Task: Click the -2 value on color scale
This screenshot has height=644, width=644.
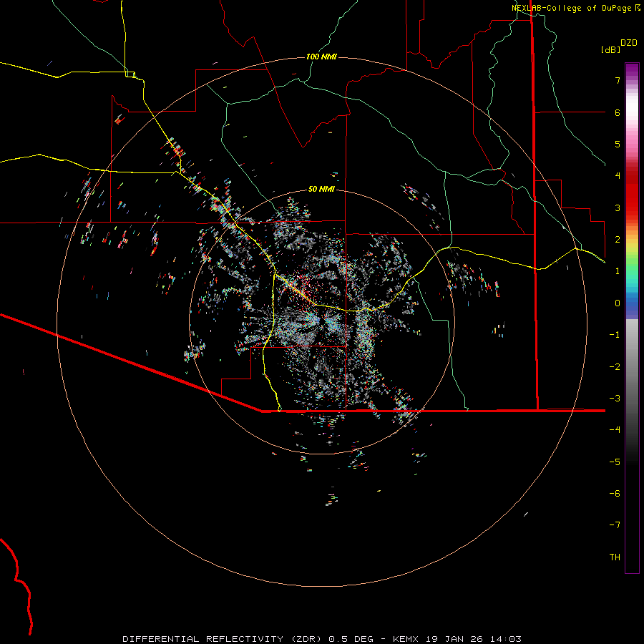Action: 615,366
